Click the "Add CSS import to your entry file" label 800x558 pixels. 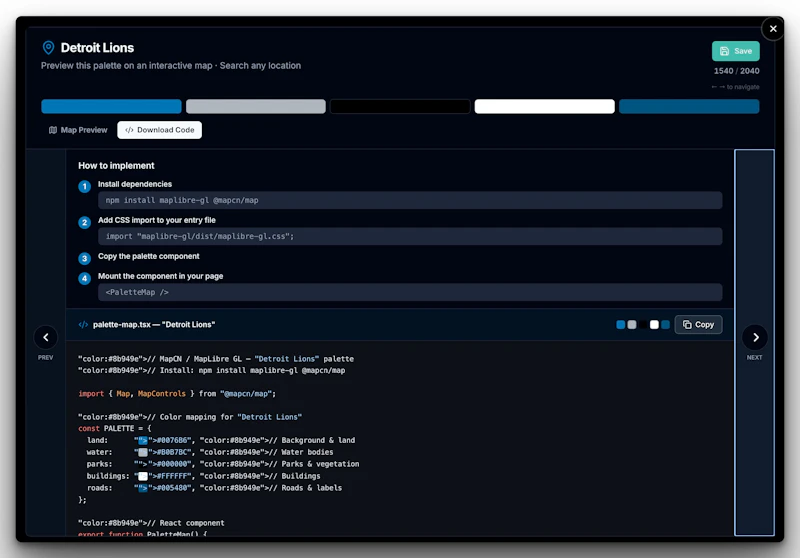[x=157, y=220]
